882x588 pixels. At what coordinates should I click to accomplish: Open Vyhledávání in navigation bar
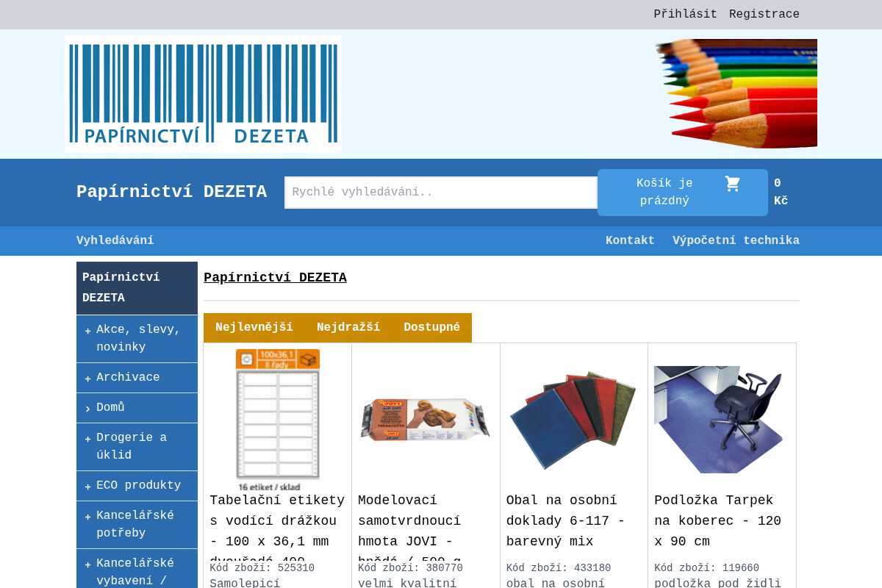pos(115,241)
